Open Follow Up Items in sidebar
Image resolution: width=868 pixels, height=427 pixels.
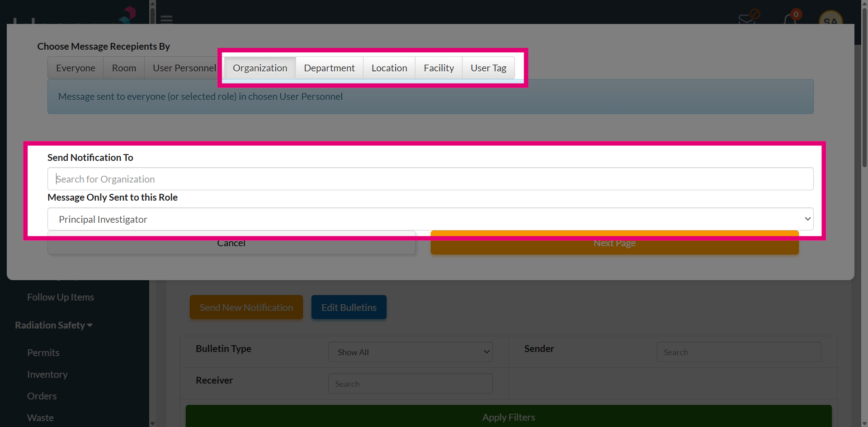click(61, 297)
